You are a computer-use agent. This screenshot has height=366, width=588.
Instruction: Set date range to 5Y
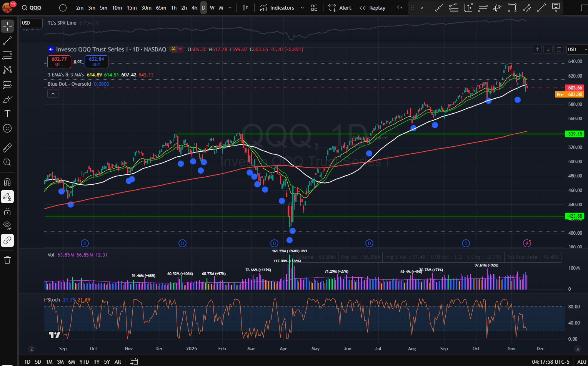coord(107,361)
